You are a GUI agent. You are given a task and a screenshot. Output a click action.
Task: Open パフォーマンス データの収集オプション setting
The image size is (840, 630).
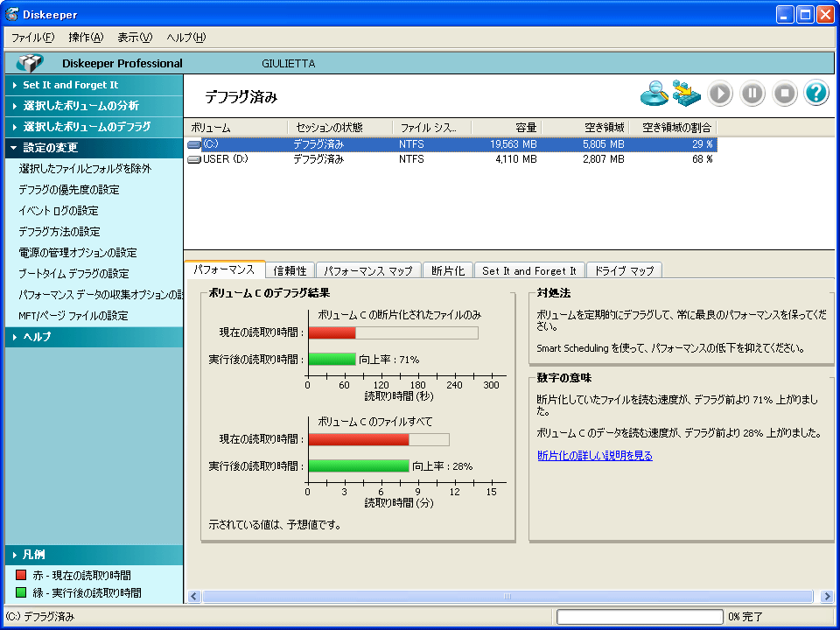100,295
